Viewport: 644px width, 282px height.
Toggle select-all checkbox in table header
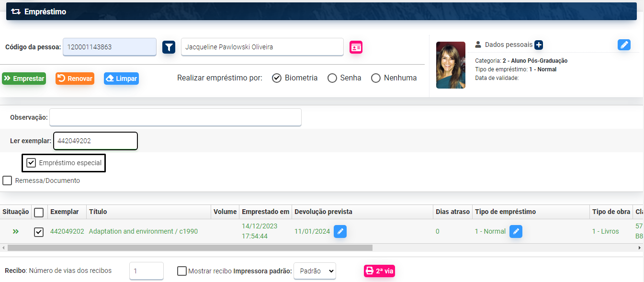[39, 212]
